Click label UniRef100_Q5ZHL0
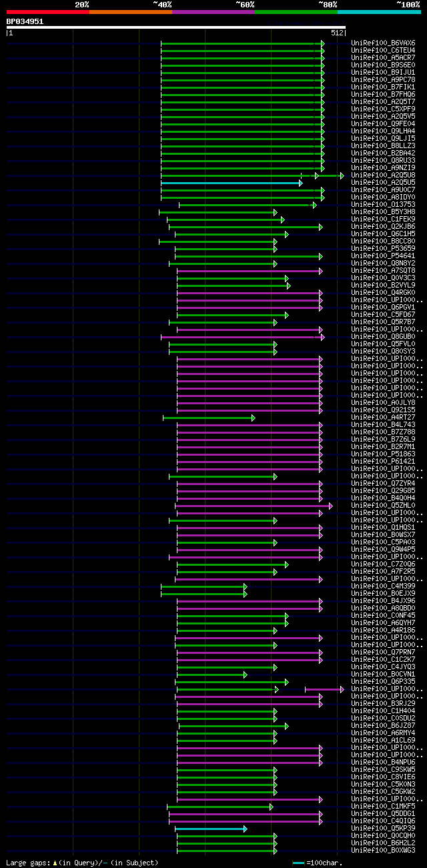The image size is (427, 868). [x=383, y=506]
